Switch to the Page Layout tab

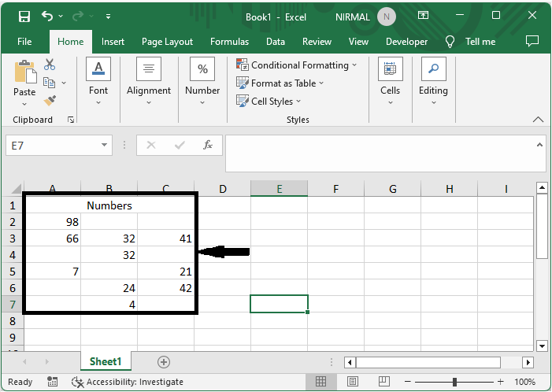pyautogui.click(x=167, y=42)
